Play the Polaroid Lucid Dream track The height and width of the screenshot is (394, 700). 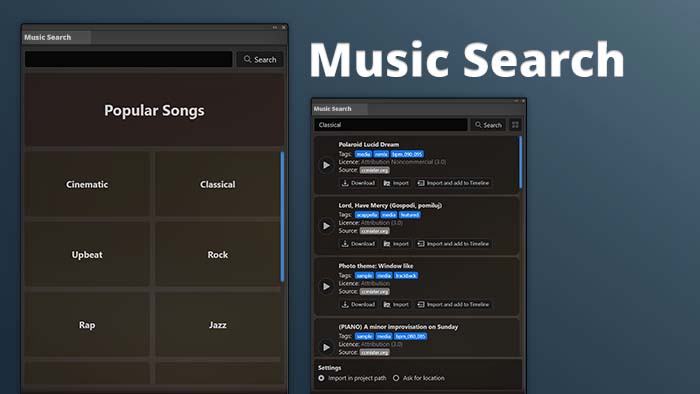(326, 165)
